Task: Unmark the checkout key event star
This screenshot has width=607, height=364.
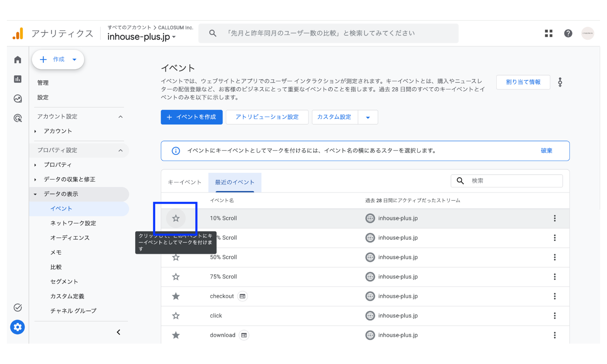Action: click(176, 296)
